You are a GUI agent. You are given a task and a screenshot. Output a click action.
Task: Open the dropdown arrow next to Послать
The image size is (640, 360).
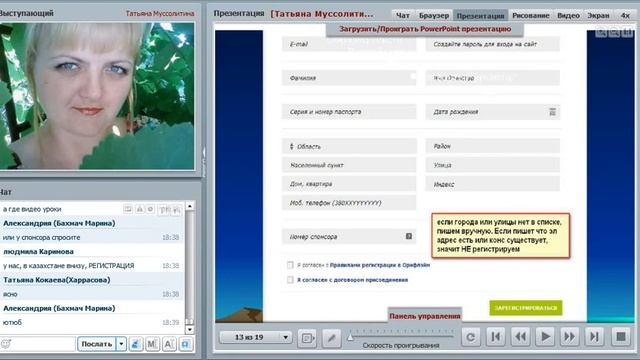click(121, 344)
